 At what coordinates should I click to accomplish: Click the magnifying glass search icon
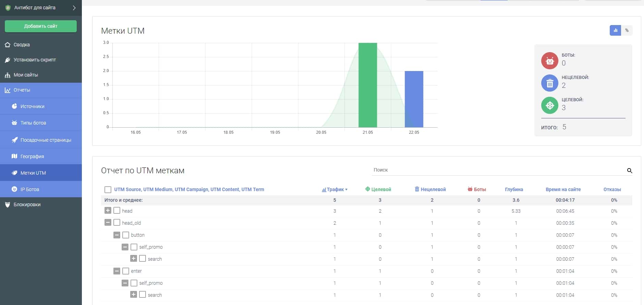tap(629, 171)
